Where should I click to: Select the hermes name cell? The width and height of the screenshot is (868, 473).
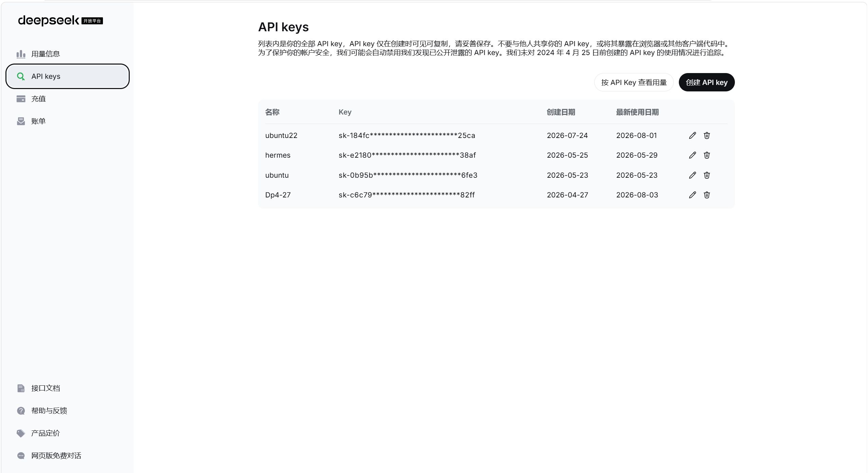(x=278, y=155)
